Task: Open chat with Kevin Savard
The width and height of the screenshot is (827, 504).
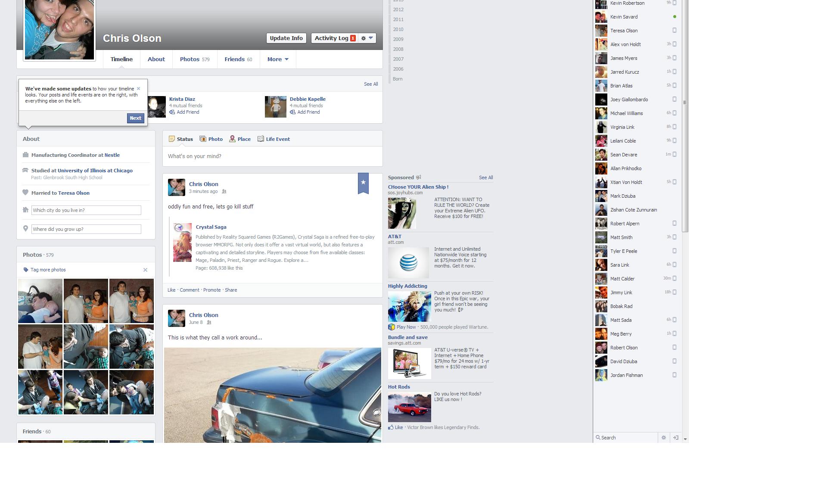Action: coord(624,17)
